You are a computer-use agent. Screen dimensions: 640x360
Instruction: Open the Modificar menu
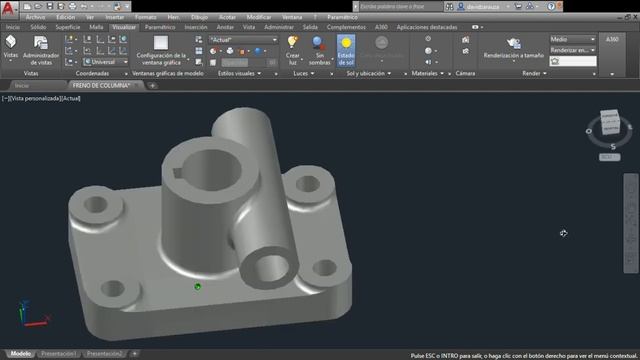tap(259, 17)
